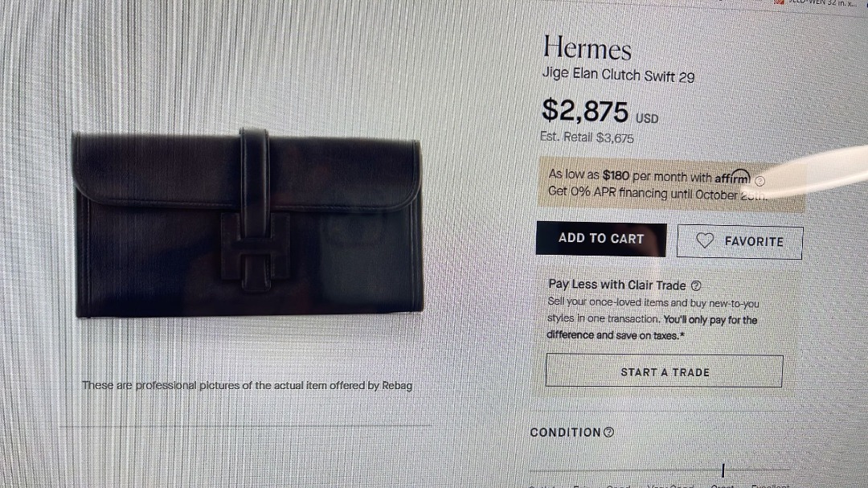Click the Clair Trade question mark icon
Viewport: 868px width, 488px height.
pyautogui.click(x=696, y=286)
